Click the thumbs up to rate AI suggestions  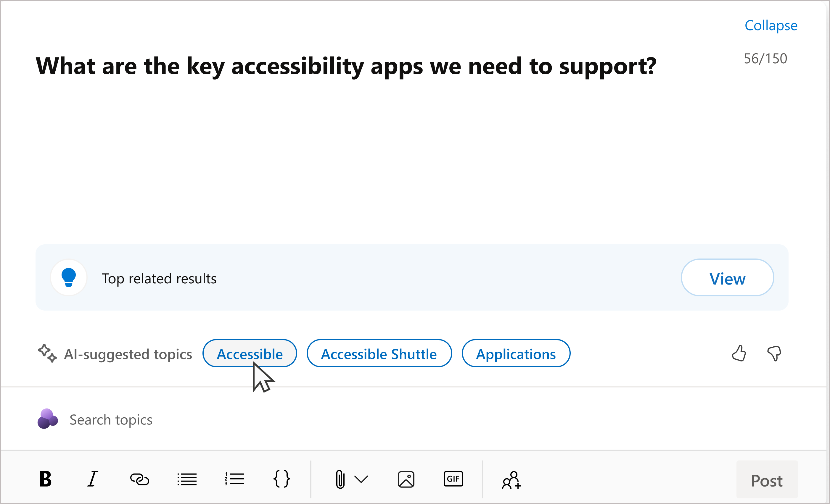[739, 353]
